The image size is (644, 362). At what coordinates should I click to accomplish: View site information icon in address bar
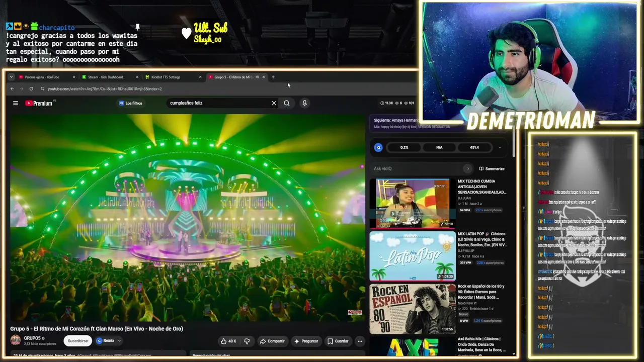point(42,89)
